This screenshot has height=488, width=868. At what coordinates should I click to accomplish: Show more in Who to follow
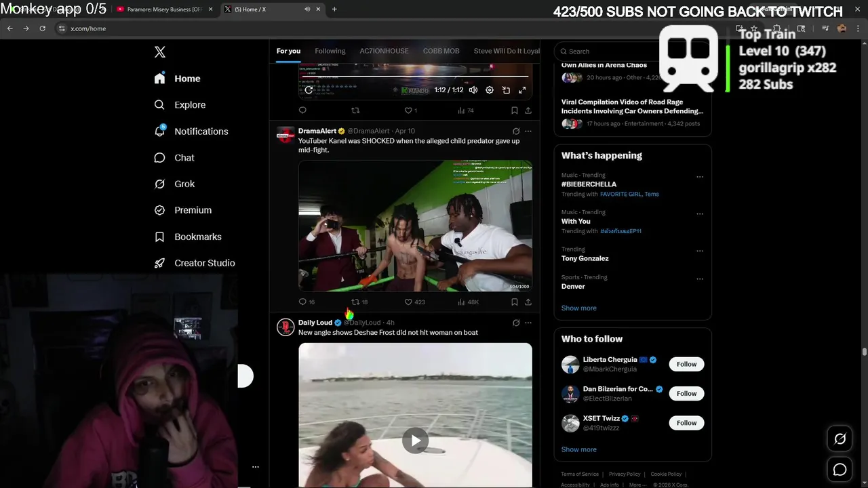(x=578, y=449)
